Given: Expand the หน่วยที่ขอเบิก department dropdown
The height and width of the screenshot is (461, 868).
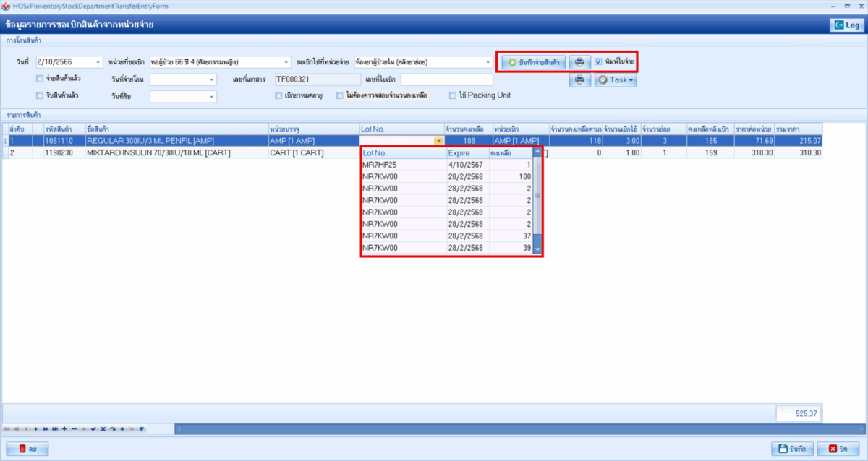Looking at the screenshot, I should (287, 62).
